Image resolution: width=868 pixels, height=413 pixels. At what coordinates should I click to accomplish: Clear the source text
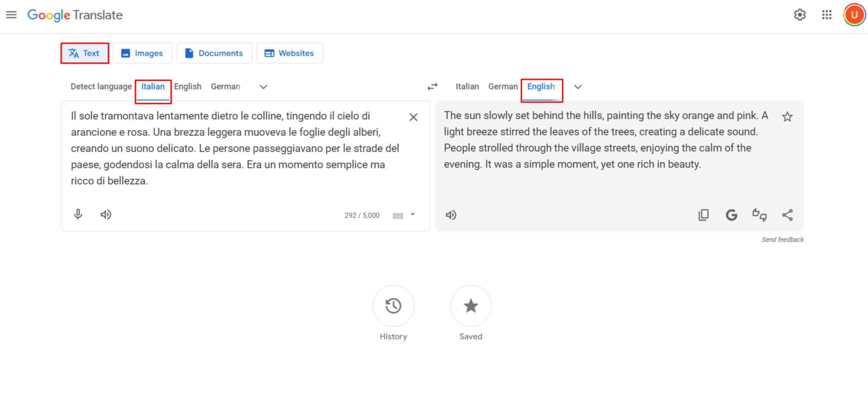pyautogui.click(x=413, y=117)
